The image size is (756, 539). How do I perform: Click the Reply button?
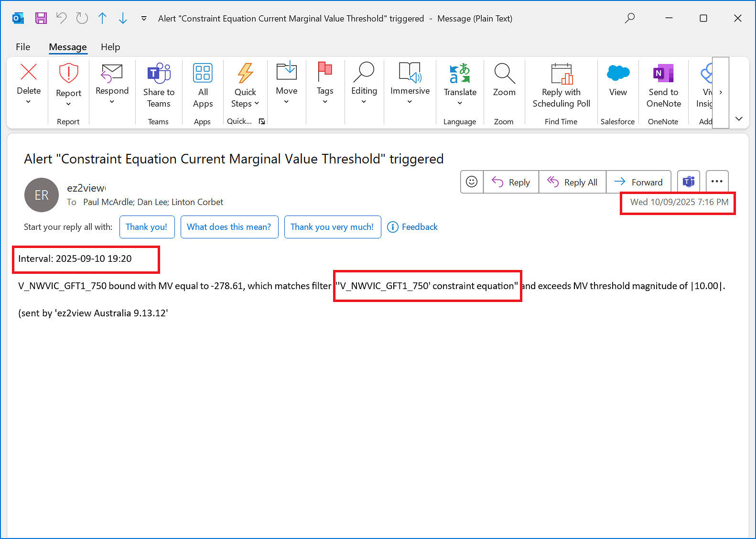click(511, 182)
